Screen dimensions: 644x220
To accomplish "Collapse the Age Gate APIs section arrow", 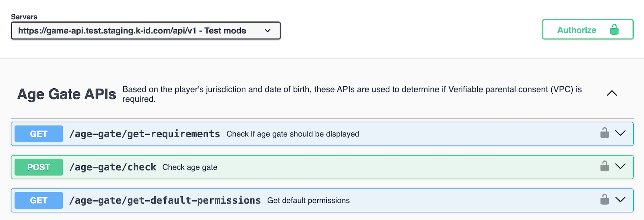I will pos(612,93).
